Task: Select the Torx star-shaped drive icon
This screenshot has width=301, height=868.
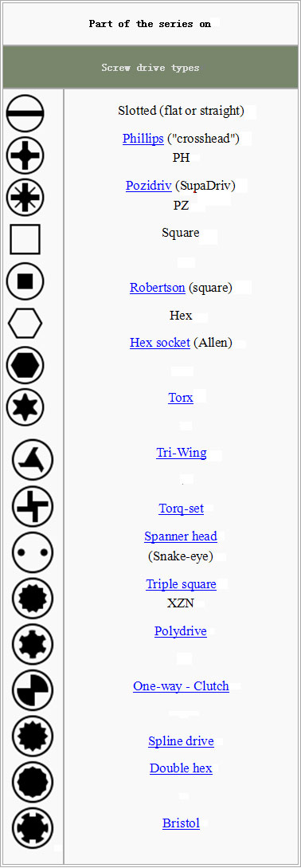Action: [x=25, y=407]
